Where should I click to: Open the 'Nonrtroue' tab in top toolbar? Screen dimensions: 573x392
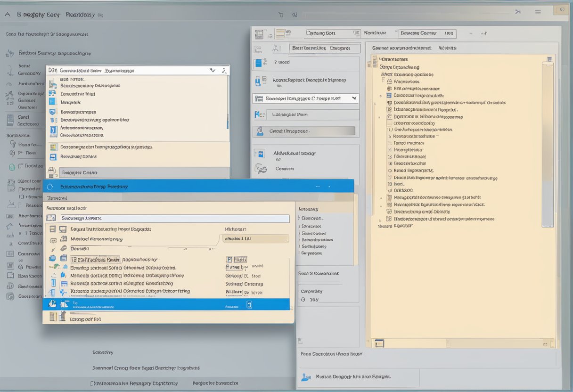[375, 33]
